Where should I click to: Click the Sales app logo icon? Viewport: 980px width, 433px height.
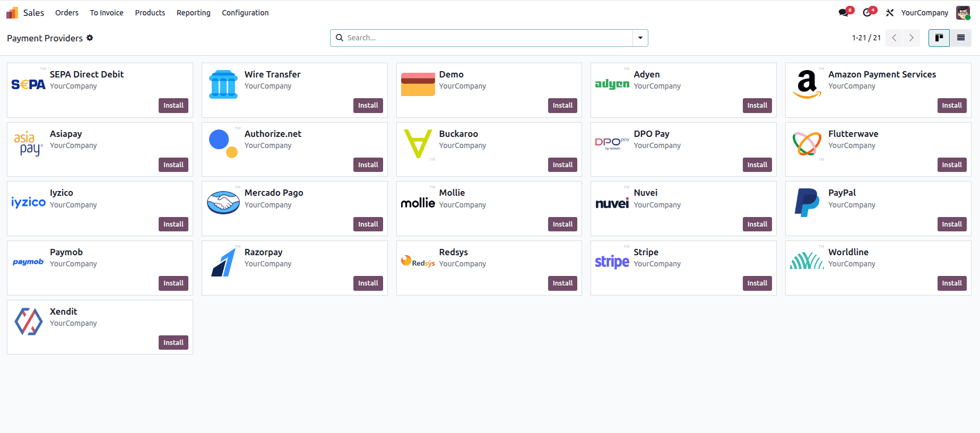pyautogui.click(x=12, y=13)
